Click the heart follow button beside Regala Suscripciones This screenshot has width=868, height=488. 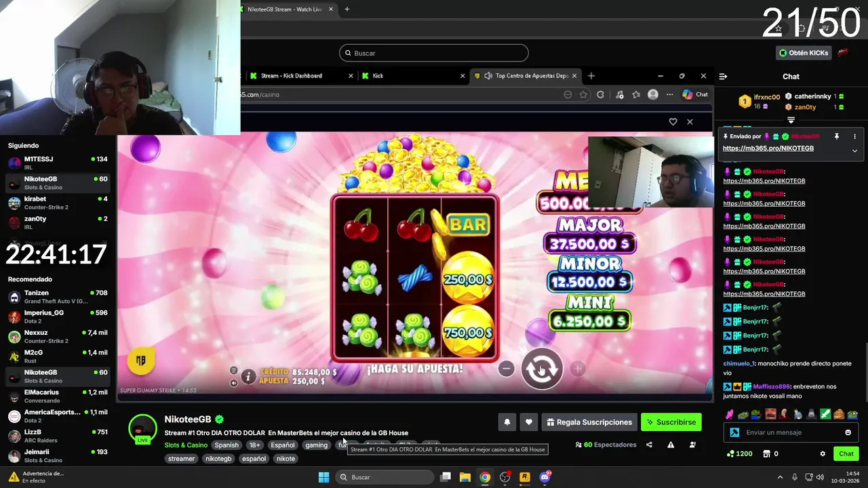tap(529, 422)
